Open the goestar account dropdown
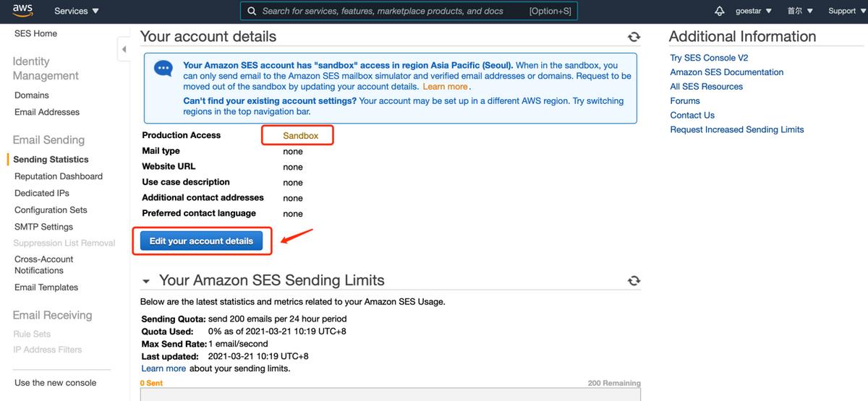Image resolution: width=868 pixels, height=401 pixels. pos(753,11)
